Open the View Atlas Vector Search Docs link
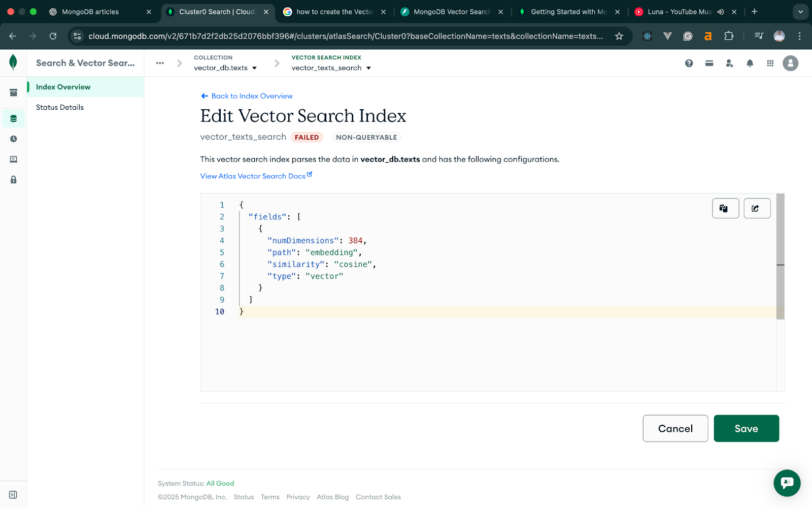The width and height of the screenshot is (812, 508). pos(253,176)
